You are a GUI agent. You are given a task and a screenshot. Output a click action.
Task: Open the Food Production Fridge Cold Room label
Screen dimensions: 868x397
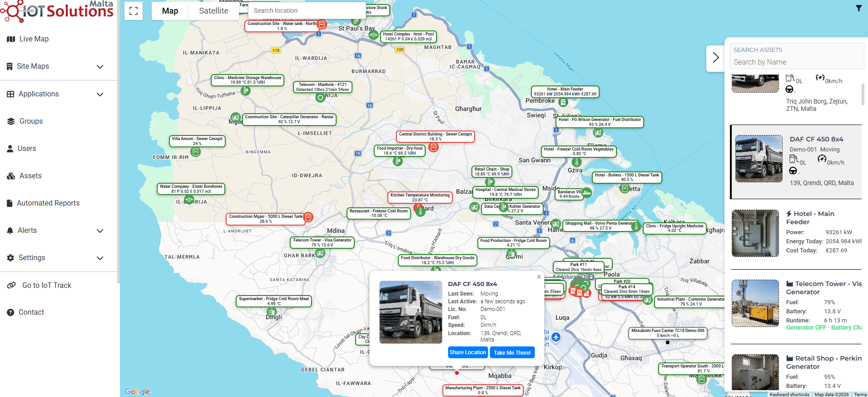coord(514,243)
